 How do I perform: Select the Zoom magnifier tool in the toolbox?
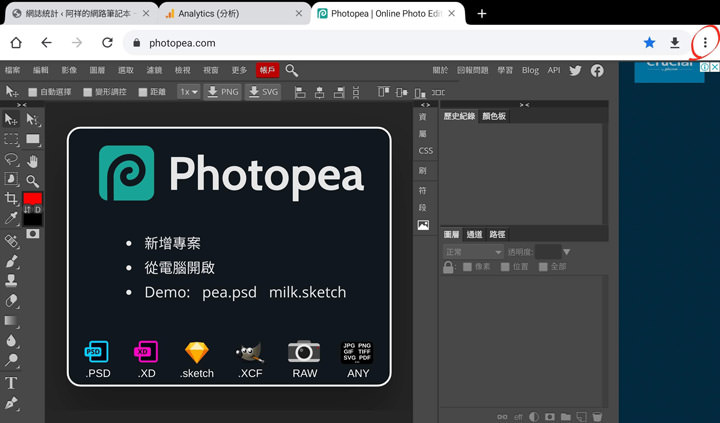click(x=32, y=181)
